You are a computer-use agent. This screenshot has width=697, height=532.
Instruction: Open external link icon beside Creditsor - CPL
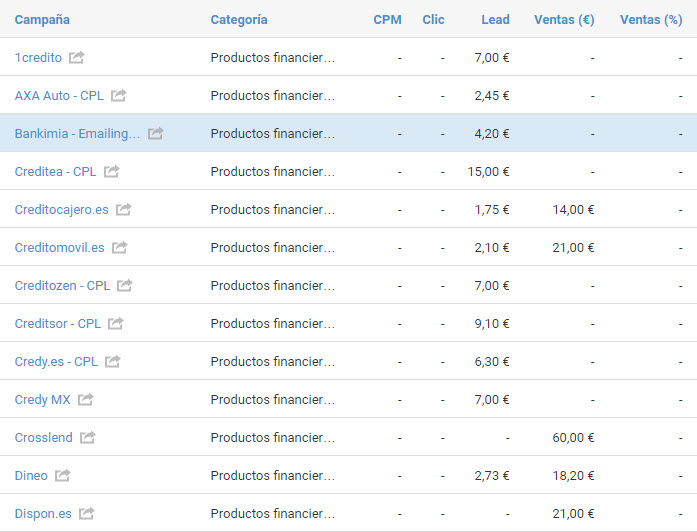116,323
